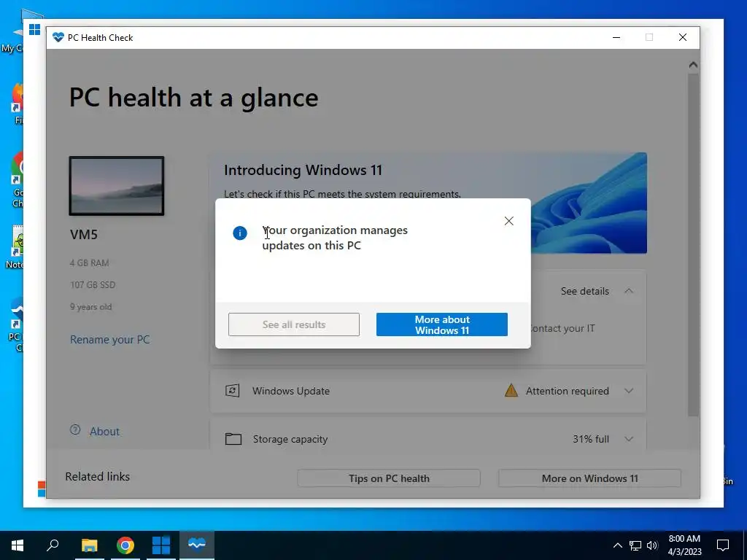Click the volume speaker tray icon
Screen dimensions: 747x560
[652, 545]
